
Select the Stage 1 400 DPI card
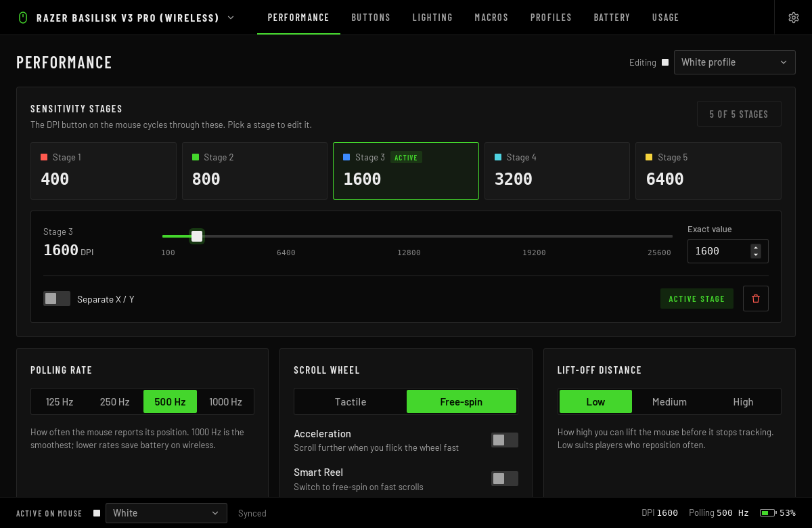tap(104, 171)
